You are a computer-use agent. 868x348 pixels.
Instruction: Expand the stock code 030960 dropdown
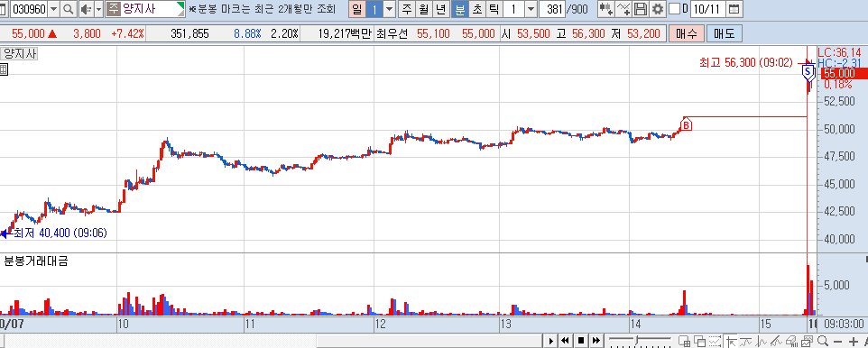point(54,9)
